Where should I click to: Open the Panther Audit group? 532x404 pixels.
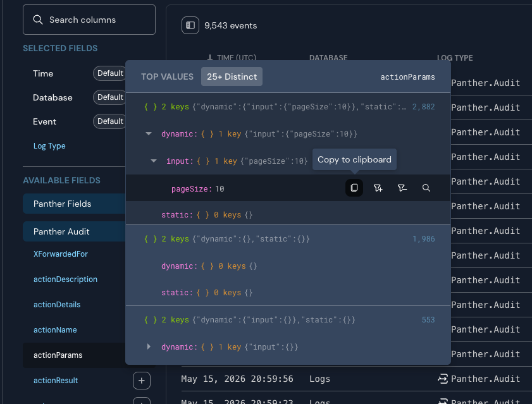click(74, 231)
